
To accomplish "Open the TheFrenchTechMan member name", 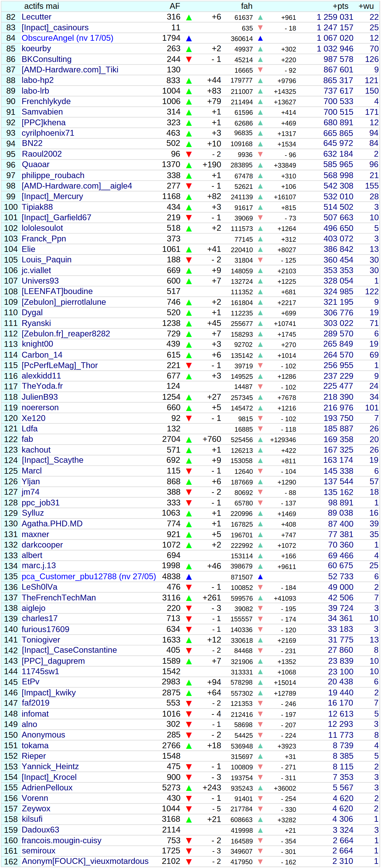I will [59, 598].
